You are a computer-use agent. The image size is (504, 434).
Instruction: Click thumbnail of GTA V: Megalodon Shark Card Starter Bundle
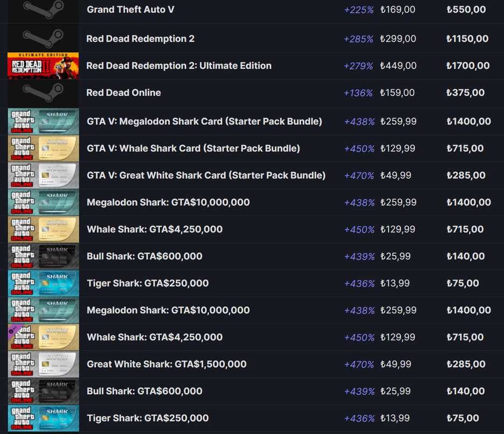point(44,121)
